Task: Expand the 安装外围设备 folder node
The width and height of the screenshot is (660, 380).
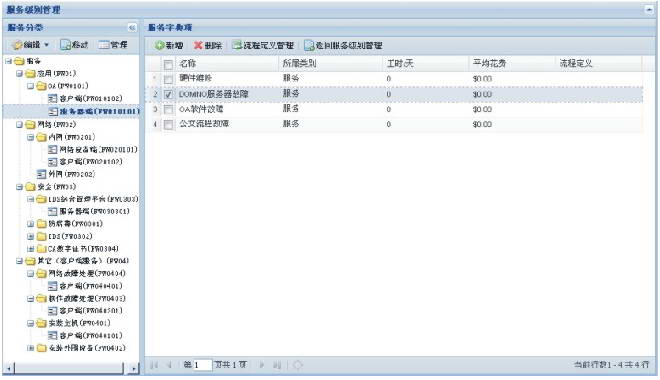Action: [x=30, y=348]
